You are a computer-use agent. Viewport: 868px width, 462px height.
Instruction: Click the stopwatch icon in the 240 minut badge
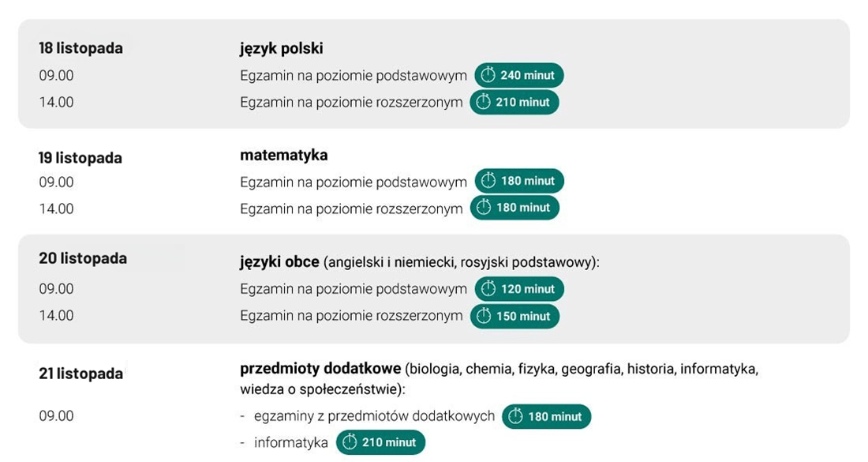point(488,75)
